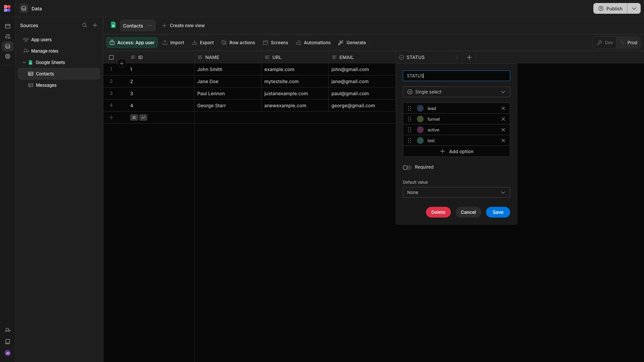Remove the lost option
This screenshot has width=644, height=362.
503,140
